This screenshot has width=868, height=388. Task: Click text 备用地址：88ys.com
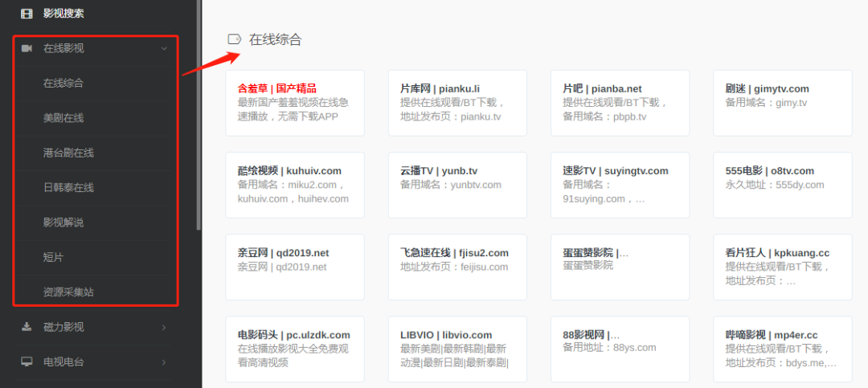pyautogui.click(x=609, y=348)
